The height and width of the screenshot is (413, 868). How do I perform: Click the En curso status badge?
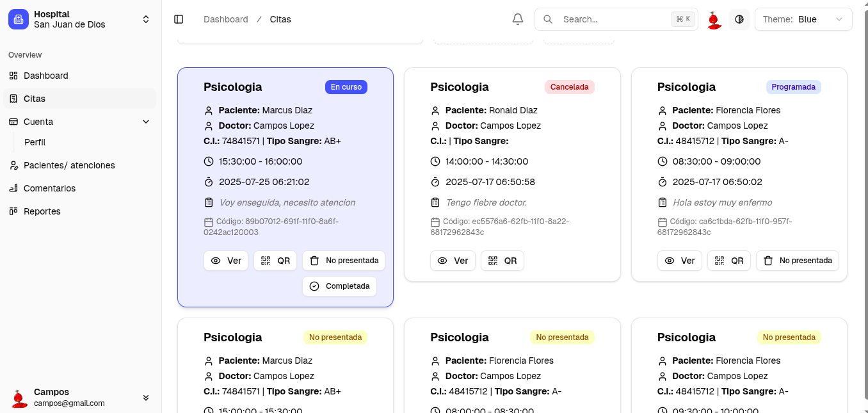[346, 87]
